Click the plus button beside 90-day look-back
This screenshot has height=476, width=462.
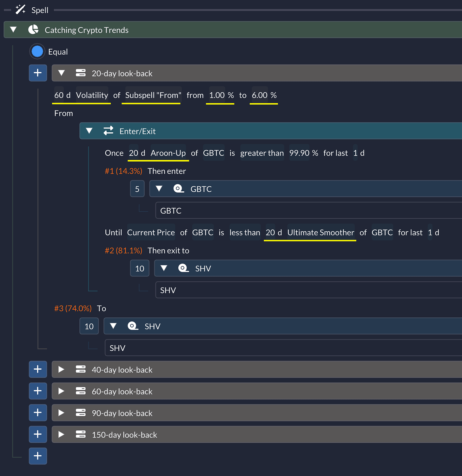(38, 413)
